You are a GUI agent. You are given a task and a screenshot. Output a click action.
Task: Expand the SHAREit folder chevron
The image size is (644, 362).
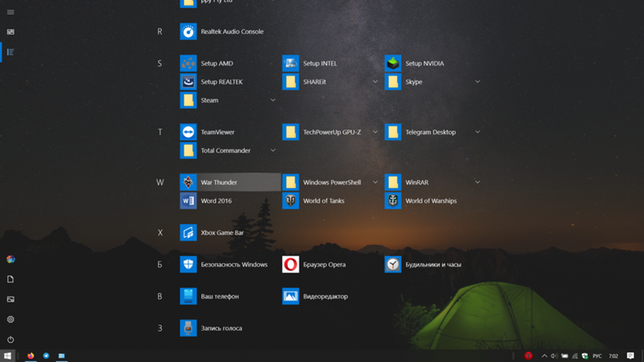click(x=375, y=82)
